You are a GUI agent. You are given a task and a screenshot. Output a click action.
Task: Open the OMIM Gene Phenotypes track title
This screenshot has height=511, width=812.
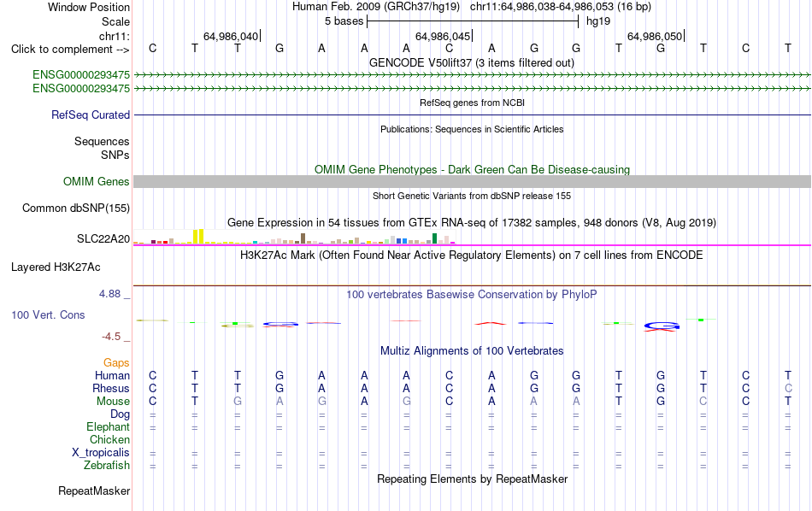point(472,169)
